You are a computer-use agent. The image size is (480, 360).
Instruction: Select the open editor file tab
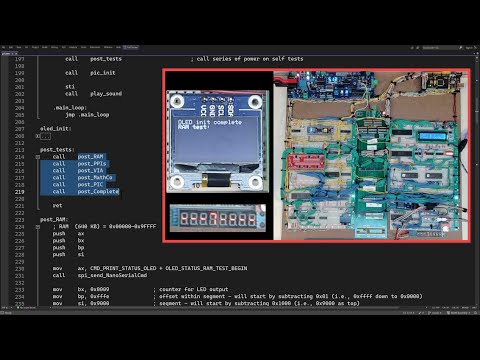pyautogui.click(x=9, y=54)
